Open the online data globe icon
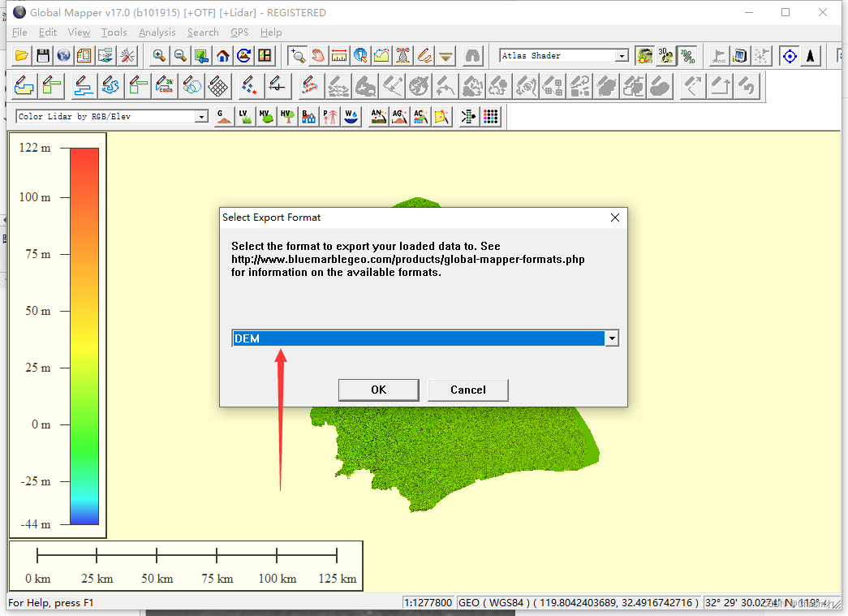The width and height of the screenshot is (848, 616). pyautogui.click(x=64, y=56)
